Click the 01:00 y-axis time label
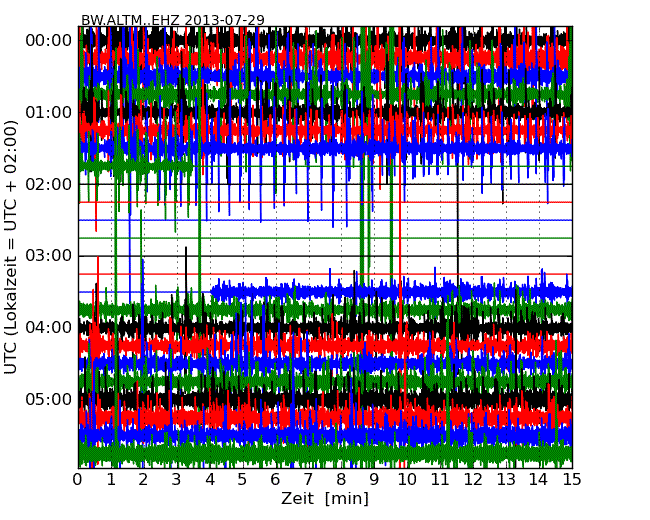 click(x=49, y=112)
